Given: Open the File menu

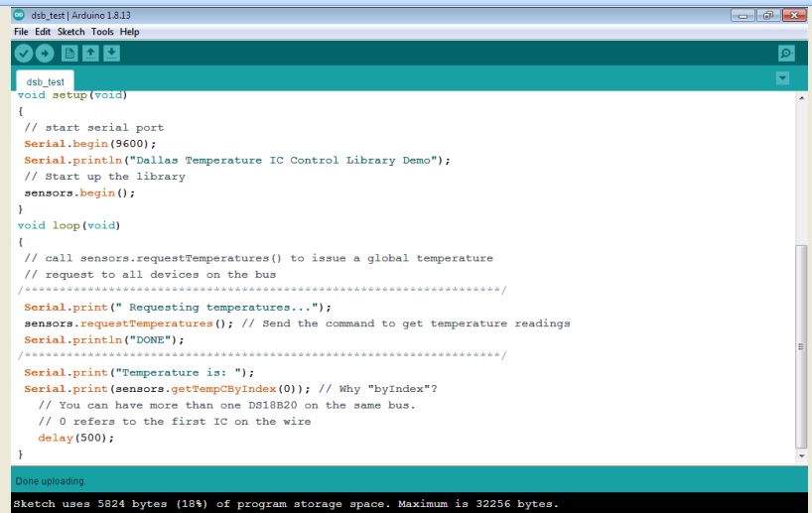Looking at the screenshot, I should [x=21, y=32].
